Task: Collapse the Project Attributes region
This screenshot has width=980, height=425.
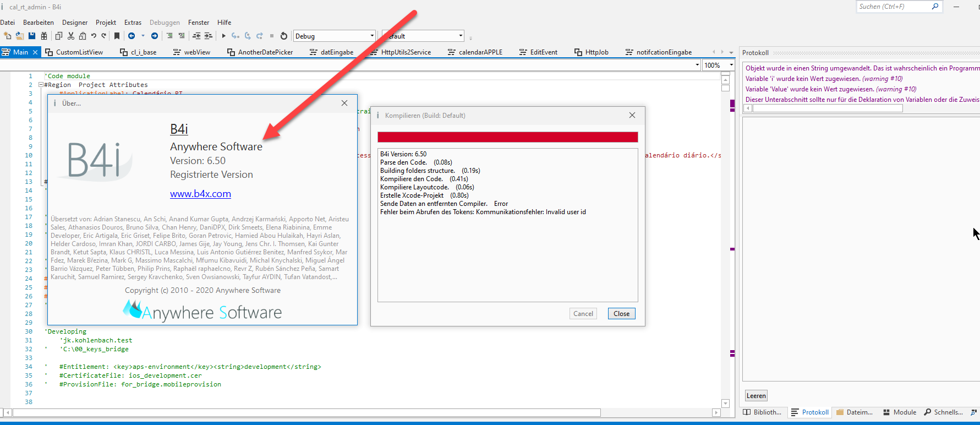Action: 41,85
